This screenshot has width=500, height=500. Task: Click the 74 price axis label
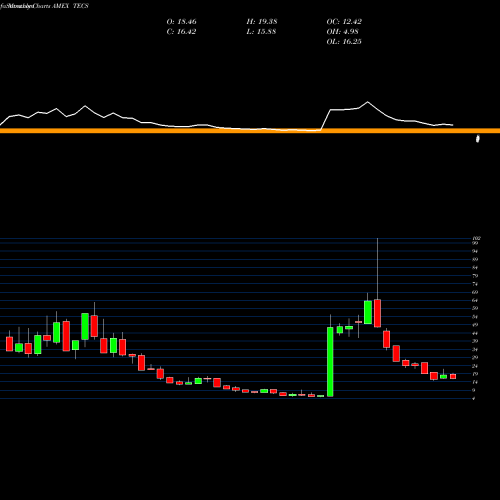[x=475, y=284]
